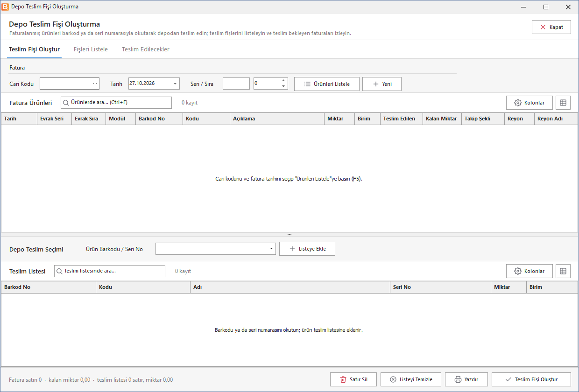The image size is (579, 392).
Task: Maximize the Depo Teslim Fişi window
Action: click(546, 7)
